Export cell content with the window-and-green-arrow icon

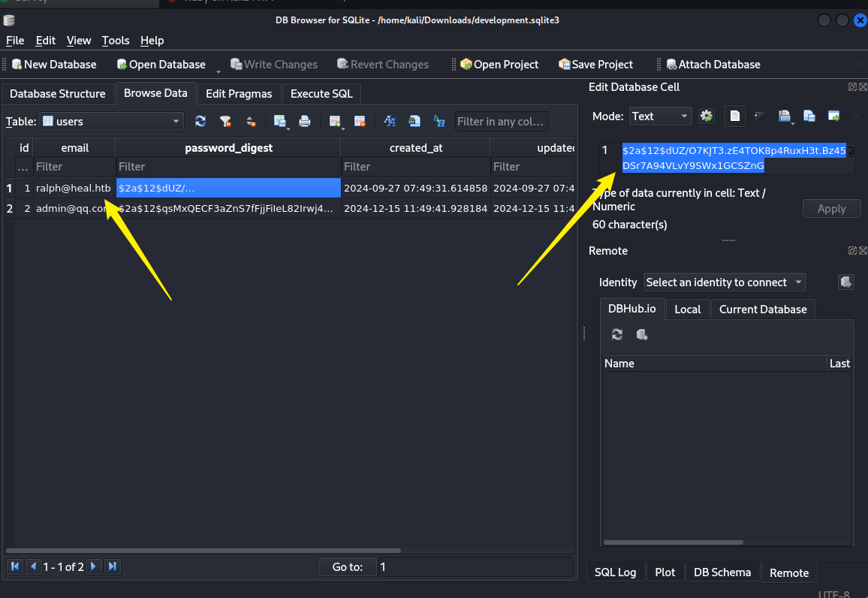[x=833, y=116]
